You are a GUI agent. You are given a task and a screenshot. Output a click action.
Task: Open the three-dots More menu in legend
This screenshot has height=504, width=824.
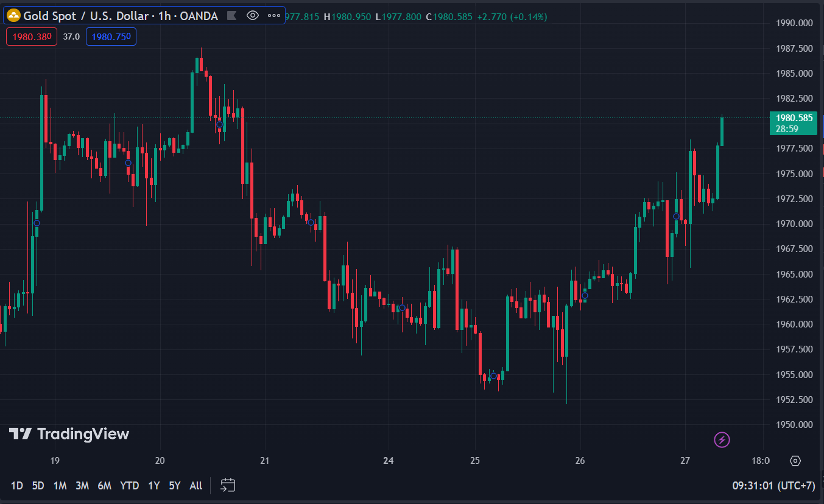click(274, 16)
